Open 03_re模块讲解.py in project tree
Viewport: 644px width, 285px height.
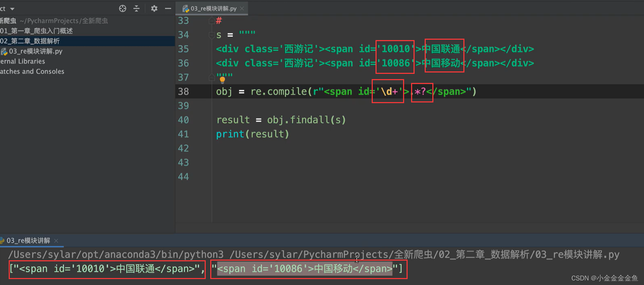coord(36,51)
